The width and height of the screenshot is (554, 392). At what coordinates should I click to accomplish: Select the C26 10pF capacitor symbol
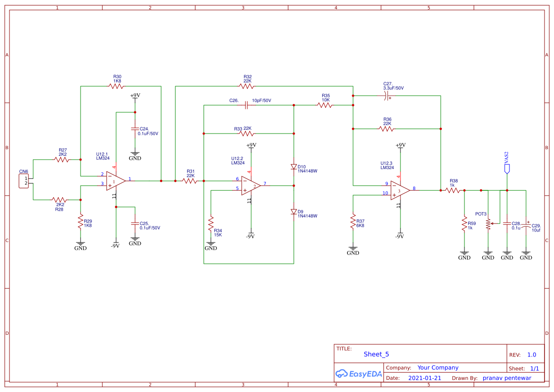246,105
